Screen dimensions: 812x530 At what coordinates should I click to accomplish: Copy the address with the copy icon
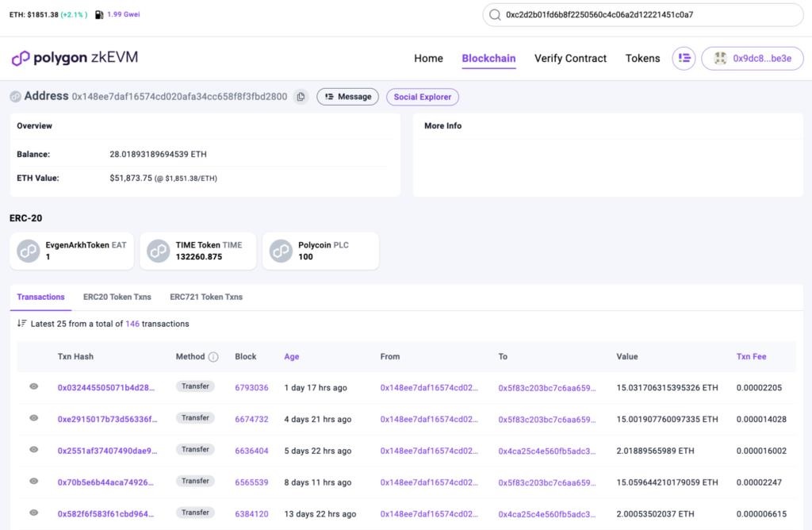click(x=301, y=97)
